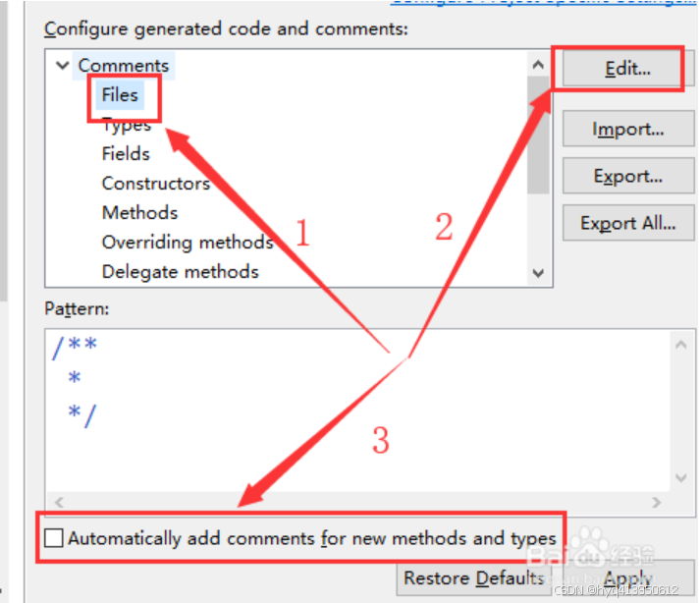Click inside the Pattern text area
The width and height of the screenshot is (700, 603).
click(357, 411)
